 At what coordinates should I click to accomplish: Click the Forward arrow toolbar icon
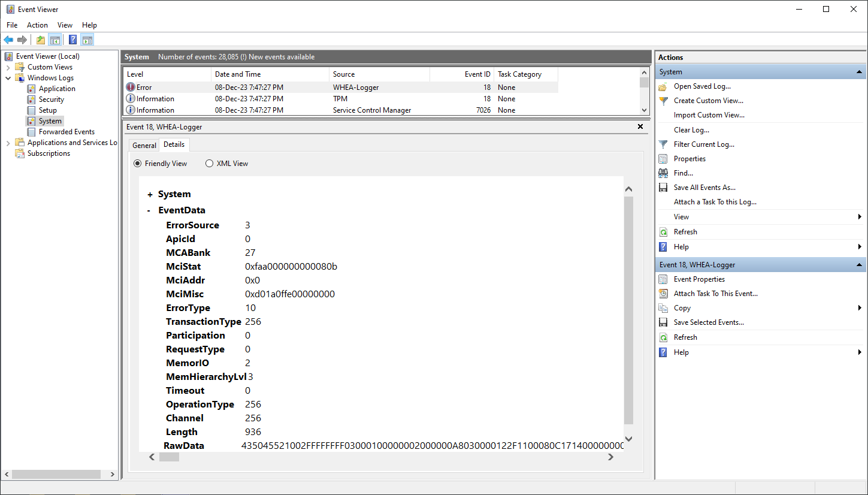coord(22,40)
